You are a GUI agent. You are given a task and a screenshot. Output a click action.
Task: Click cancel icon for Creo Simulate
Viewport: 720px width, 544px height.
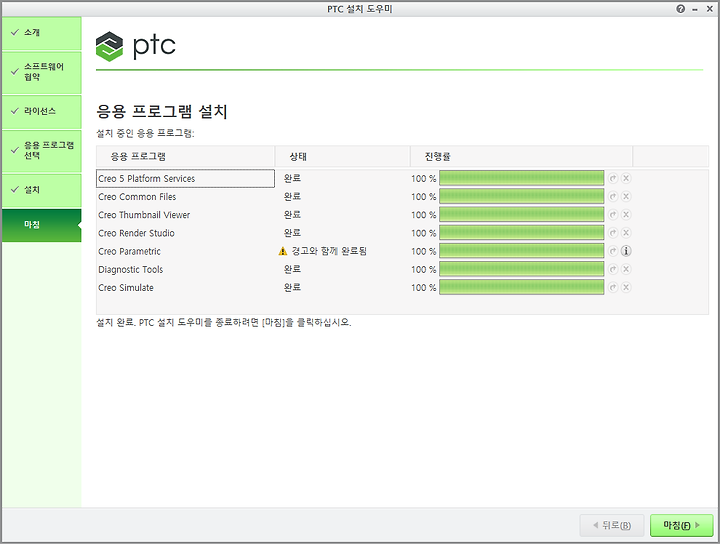pyautogui.click(x=626, y=287)
